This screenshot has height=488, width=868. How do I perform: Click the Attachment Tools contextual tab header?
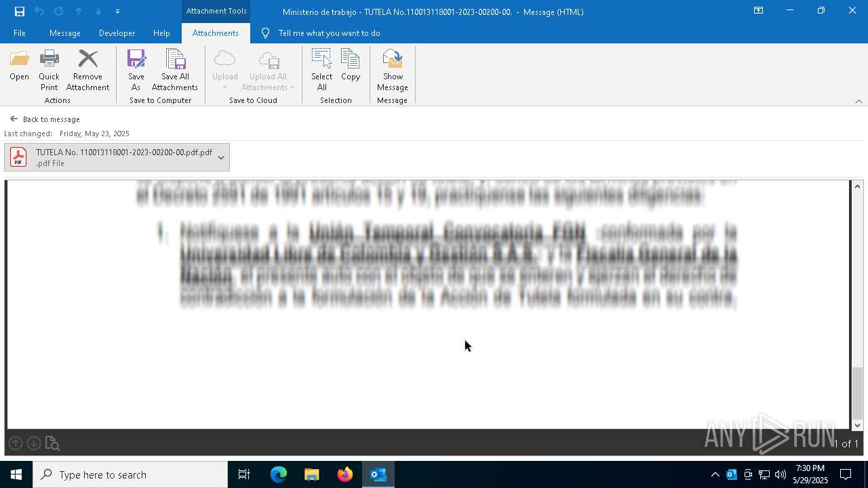tap(216, 11)
